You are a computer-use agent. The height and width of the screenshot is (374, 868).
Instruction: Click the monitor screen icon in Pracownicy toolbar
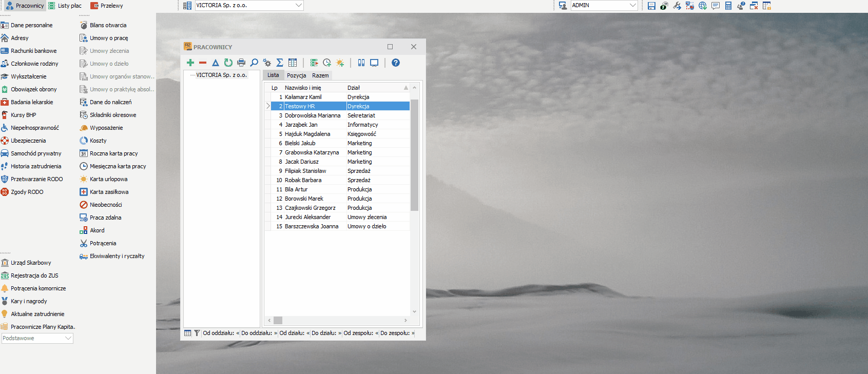374,63
